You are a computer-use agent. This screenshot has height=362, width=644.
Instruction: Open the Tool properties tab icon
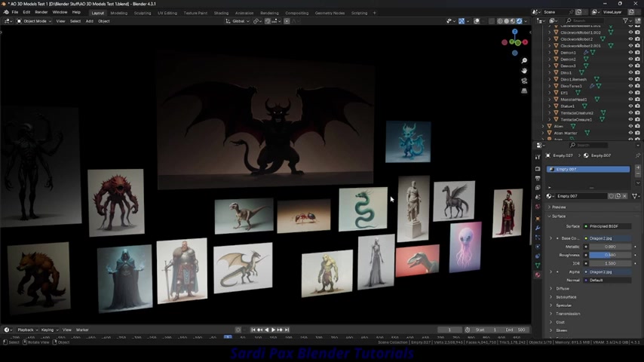pyautogui.click(x=538, y=157)
